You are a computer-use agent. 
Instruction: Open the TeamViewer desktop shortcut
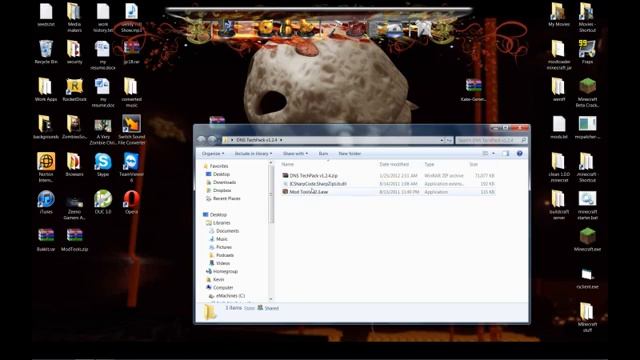(131, 167)
